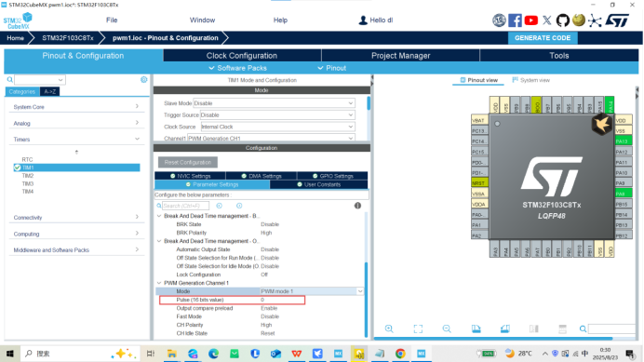Collapse PWM Generation Channel 1 group

tap(159, 283)
